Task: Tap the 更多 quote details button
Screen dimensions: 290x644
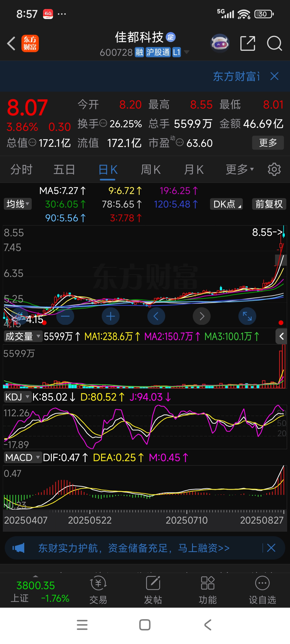Action: click(x=268, y=143)
